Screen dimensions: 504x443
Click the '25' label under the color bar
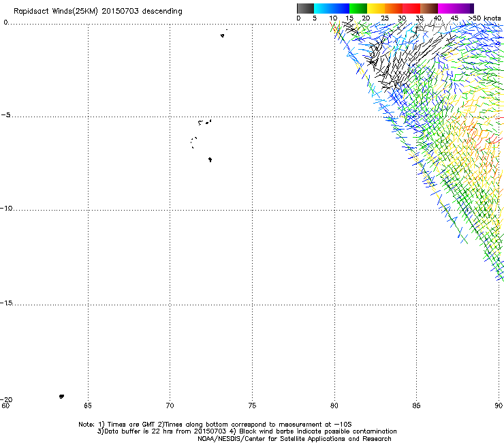tap(385, 18)
